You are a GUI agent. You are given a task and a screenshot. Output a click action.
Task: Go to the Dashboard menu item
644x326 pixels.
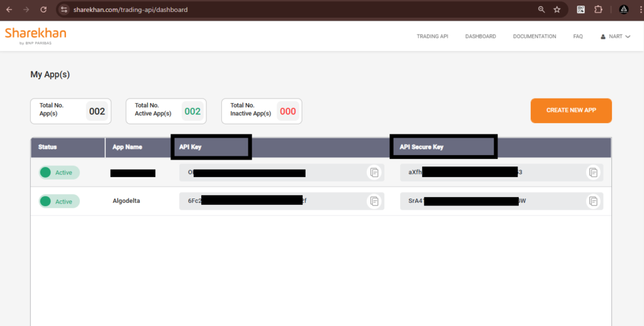480,36
